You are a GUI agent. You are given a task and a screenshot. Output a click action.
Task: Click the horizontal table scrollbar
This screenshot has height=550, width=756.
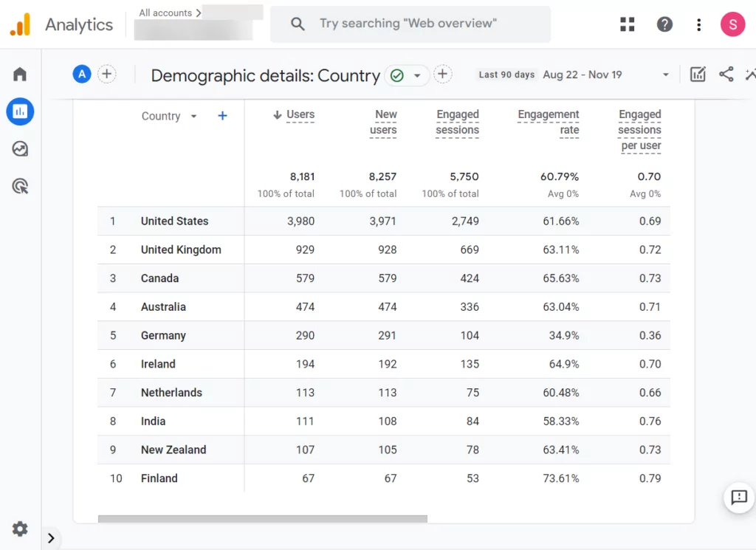coord(263,519)
